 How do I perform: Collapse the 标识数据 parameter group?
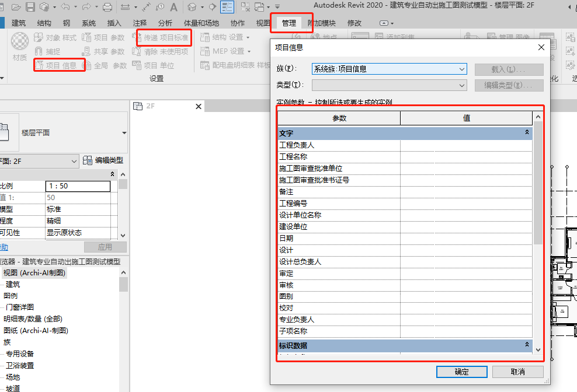pyautogui.click(x=527, y=345)
